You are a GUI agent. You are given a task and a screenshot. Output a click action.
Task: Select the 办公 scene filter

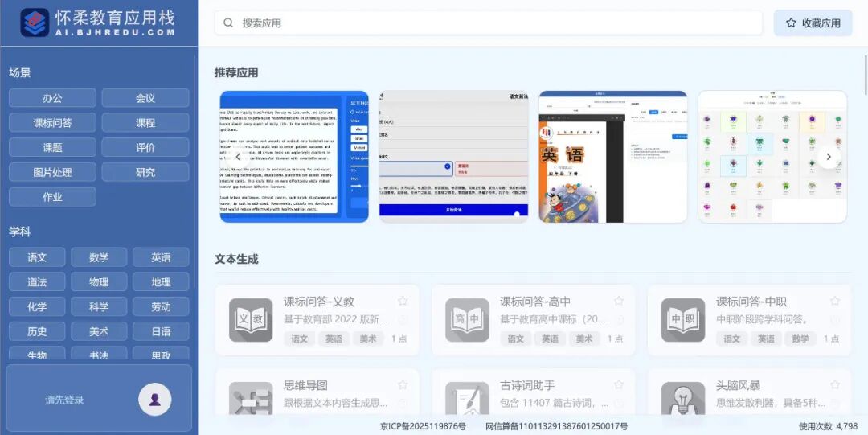coord(52,98)
